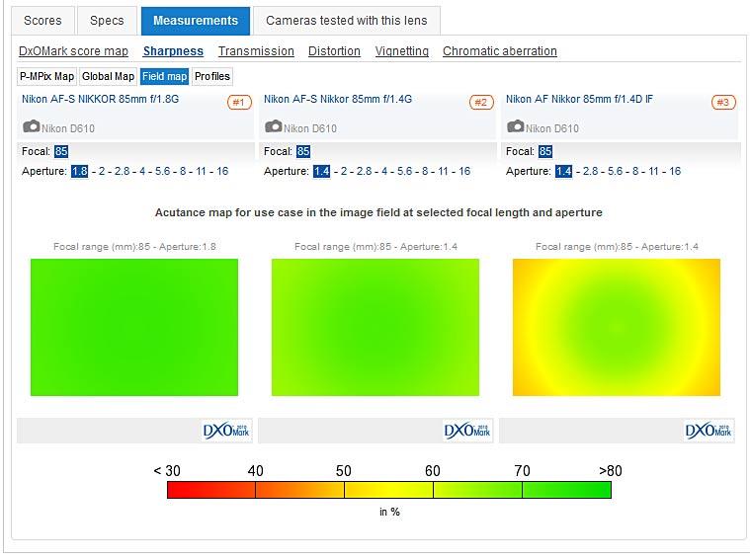
Task: Click the green 70-80 legend segment
Action: click(x=567, y=490)
